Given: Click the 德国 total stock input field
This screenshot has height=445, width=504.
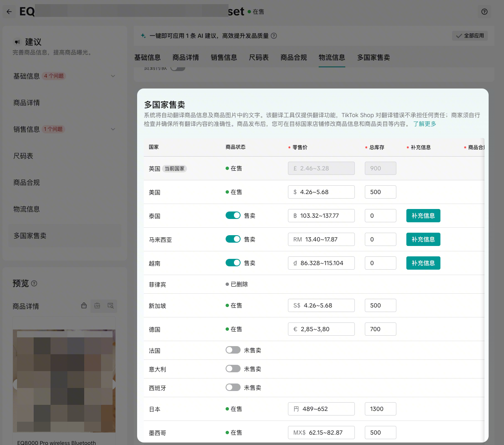Looking at the screenshot, I should tap(380, 329).
